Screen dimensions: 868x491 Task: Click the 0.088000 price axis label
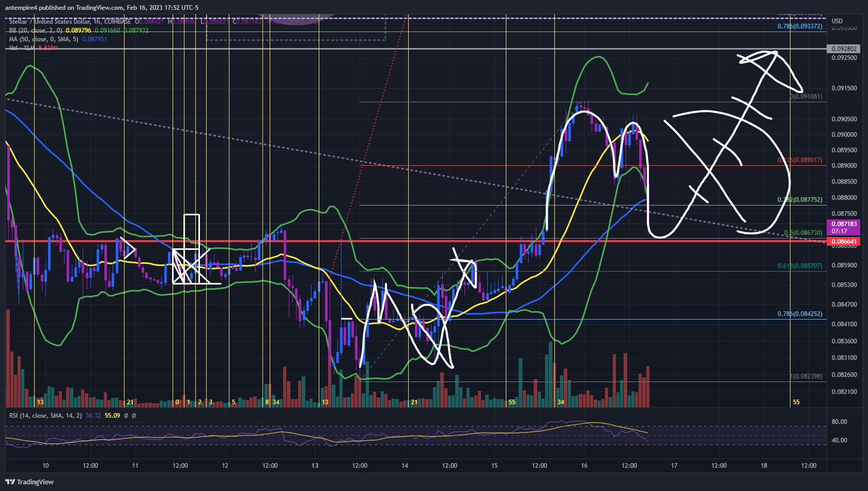[x=844, y=198]
